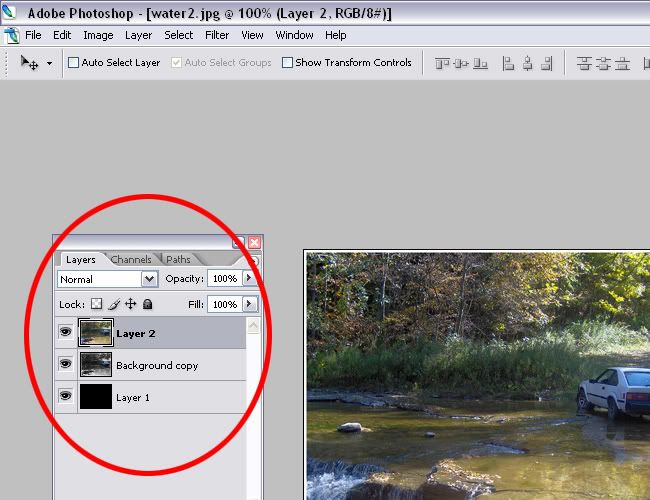Viewport: 650px width, 500px height.
Task: Click the Fill 100% input field
Action: (x=224, y=304)
